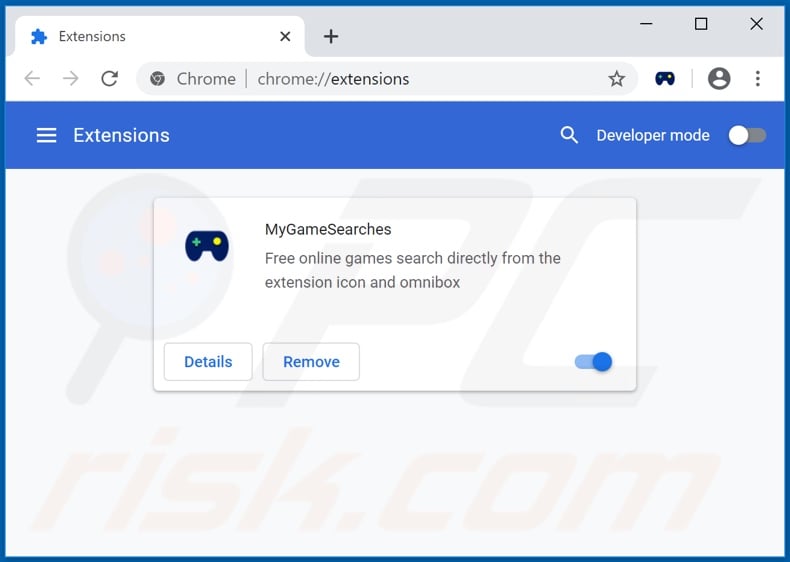Open Chrome's three-dot menu
The width and height of the screenshot is (790, 562).
click(x=758, y=79)
